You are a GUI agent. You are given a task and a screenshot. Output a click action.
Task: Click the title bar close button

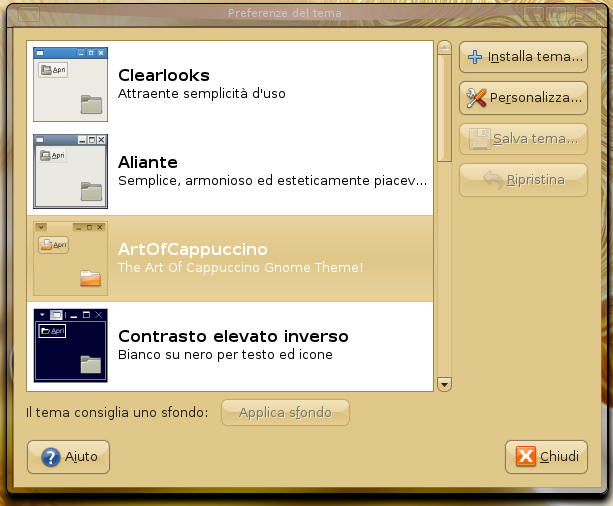tap(586, 14)
